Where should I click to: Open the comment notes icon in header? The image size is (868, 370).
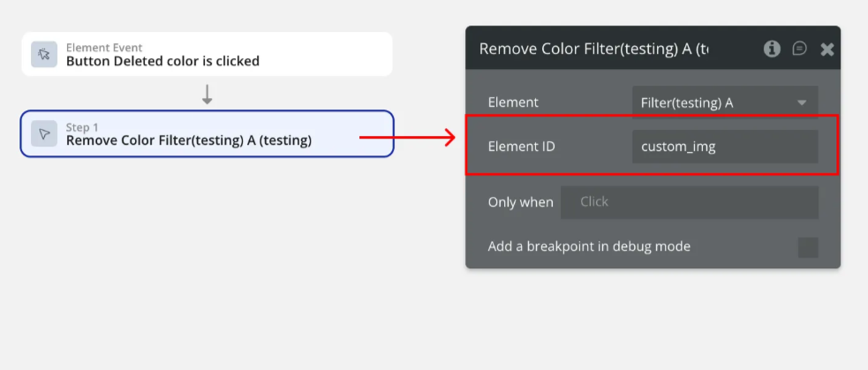(799, 49)
